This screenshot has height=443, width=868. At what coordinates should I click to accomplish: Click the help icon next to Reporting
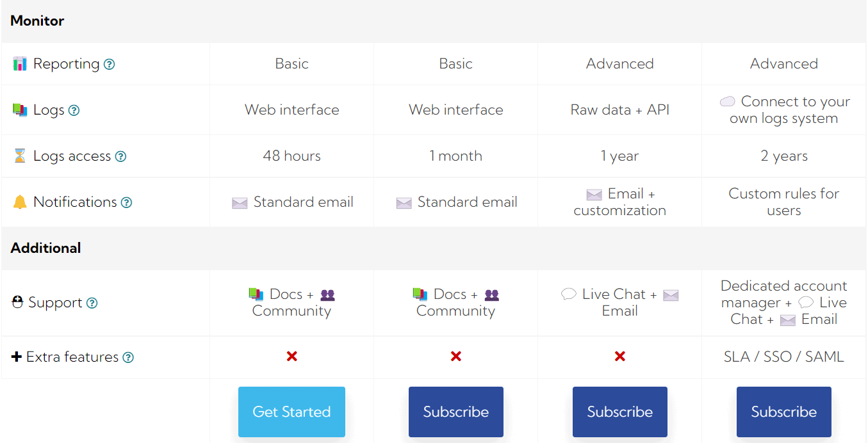coord(110,64)
